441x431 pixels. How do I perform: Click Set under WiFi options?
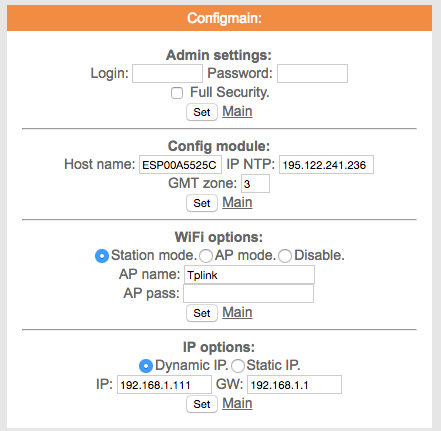[202, 313]
